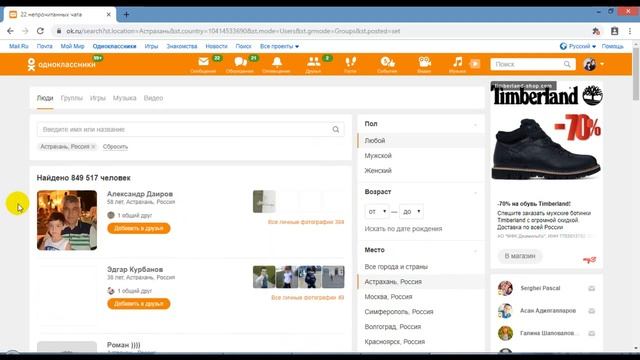Collapse the Возраст filter section
The height and width of the screenshot is (360, 640).
pyautogui.click(x=475, y=192)
